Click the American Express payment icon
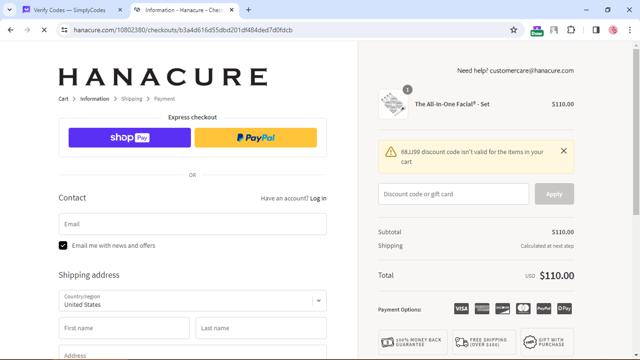This screenshot has height=360, width=640. click(x=482, y=309)
